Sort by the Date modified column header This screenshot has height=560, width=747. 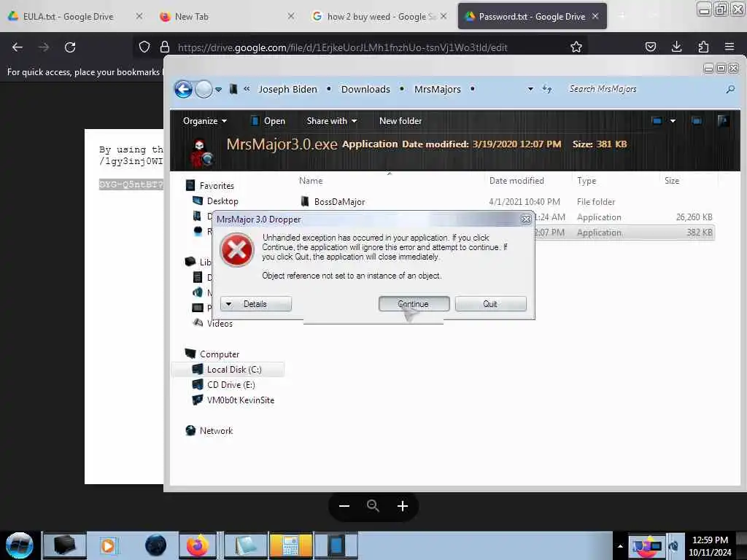pos(516,181)
